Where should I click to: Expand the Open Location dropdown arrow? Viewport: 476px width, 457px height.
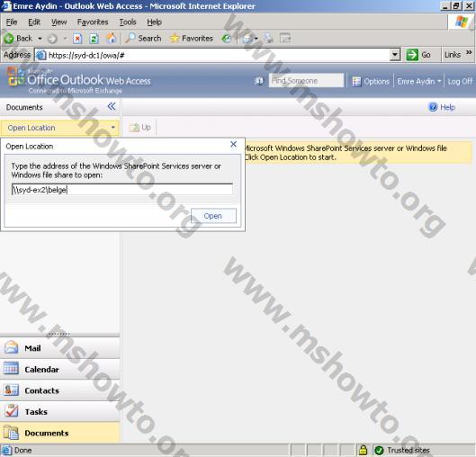113,128
